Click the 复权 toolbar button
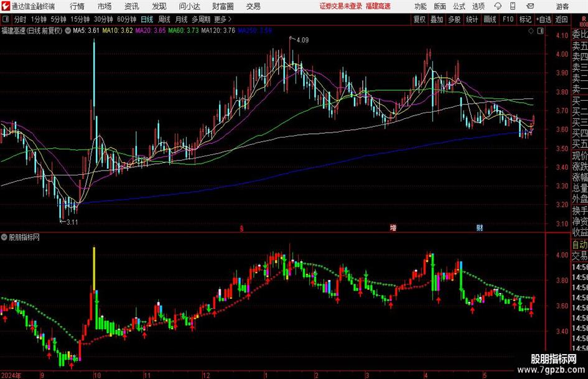This screenshot has width=588, height=379. 419,19
